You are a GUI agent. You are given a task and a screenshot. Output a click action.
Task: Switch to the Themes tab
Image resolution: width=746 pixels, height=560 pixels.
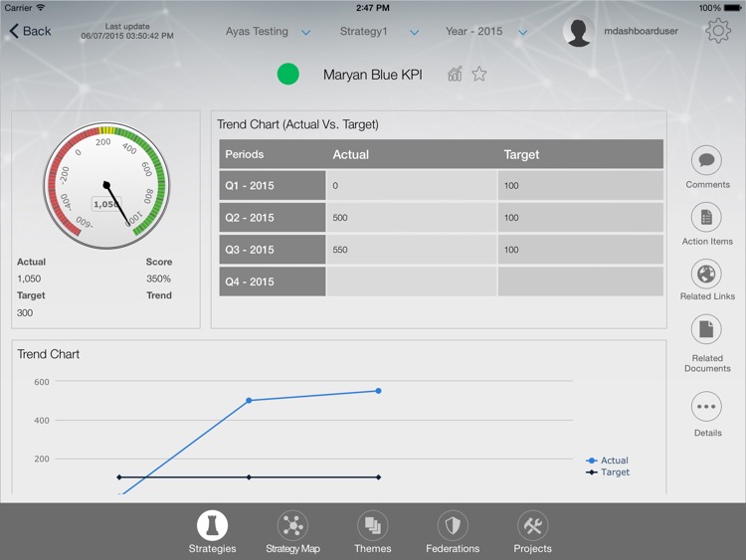tap(373, 532)
